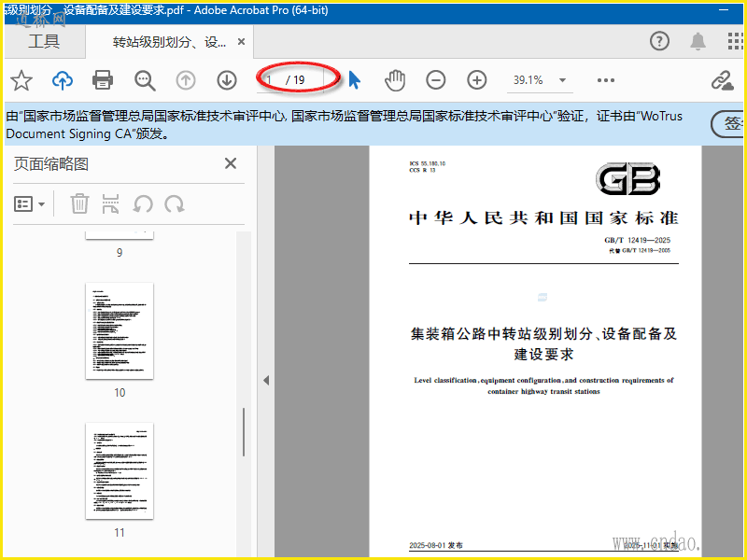Close the 转站级别划分 document tab
Viewport: 747px width, 560px height.
tap(242, 42)
